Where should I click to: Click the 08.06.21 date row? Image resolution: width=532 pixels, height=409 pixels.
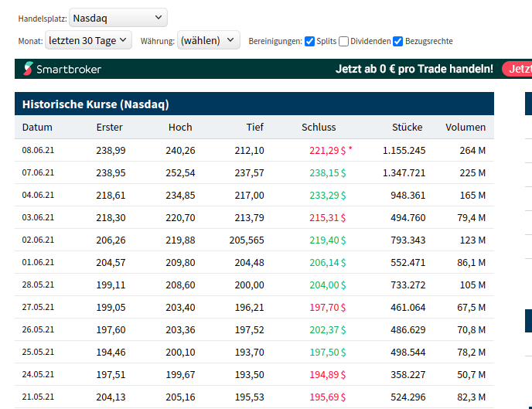coord(38,150)
